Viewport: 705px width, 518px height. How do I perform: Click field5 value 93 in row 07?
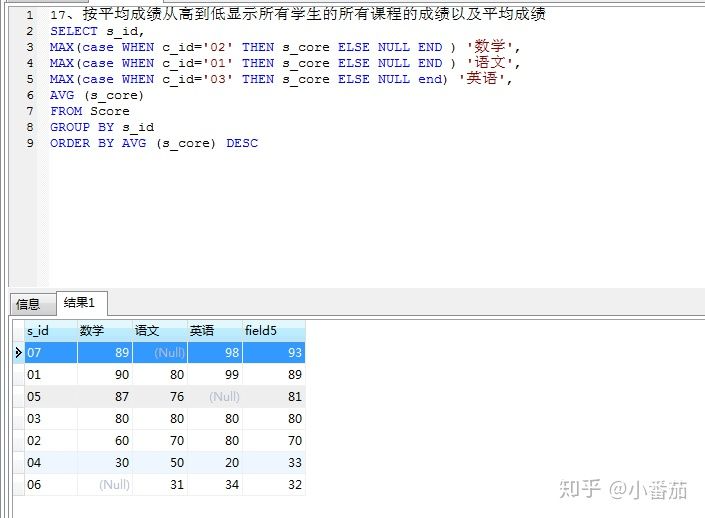tap(274, 353)
